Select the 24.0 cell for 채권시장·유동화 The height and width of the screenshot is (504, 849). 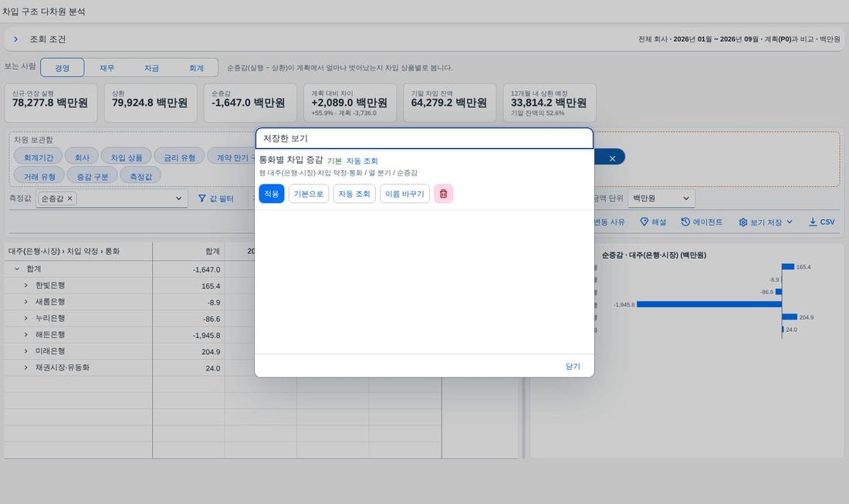(x=188, y=368)
